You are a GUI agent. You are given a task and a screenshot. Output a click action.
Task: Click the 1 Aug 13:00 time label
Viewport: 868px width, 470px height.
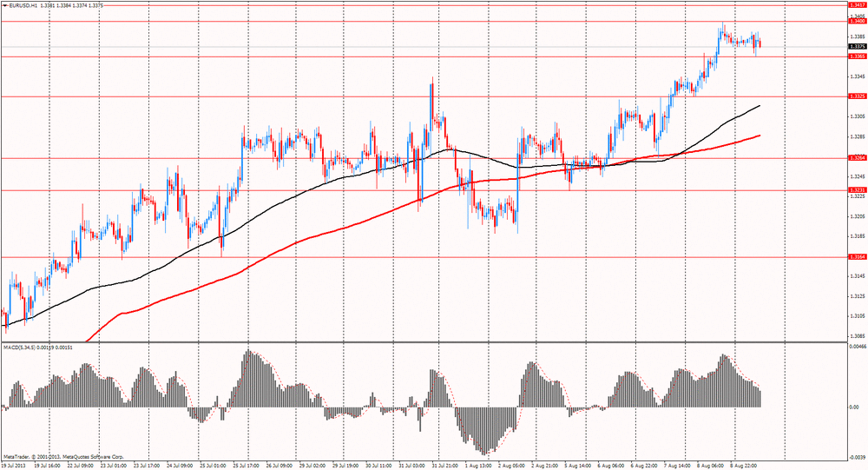tap(479, 467)
